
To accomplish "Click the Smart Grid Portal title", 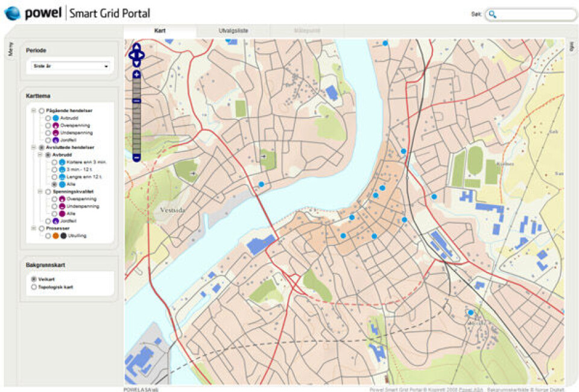I will click(110, 14).
